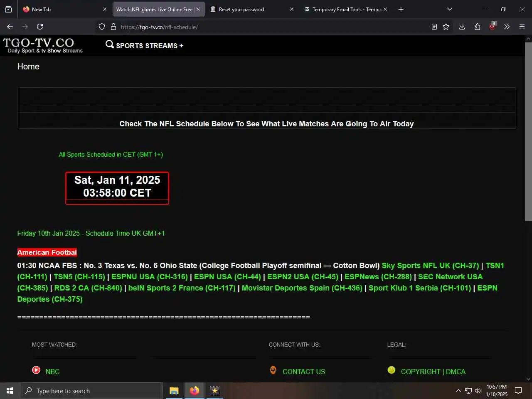This screenshot has width=532, height=399.
Task: Open File Explorer from taskbar
Action: pos(174,391)
